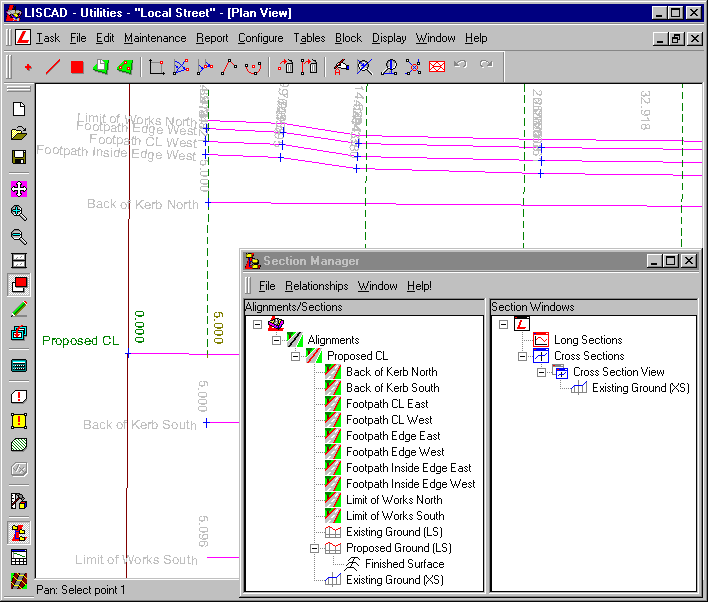
Task: Click the redo arrow in toolbar
Action: pyautogui.click(x=486, y=65)
